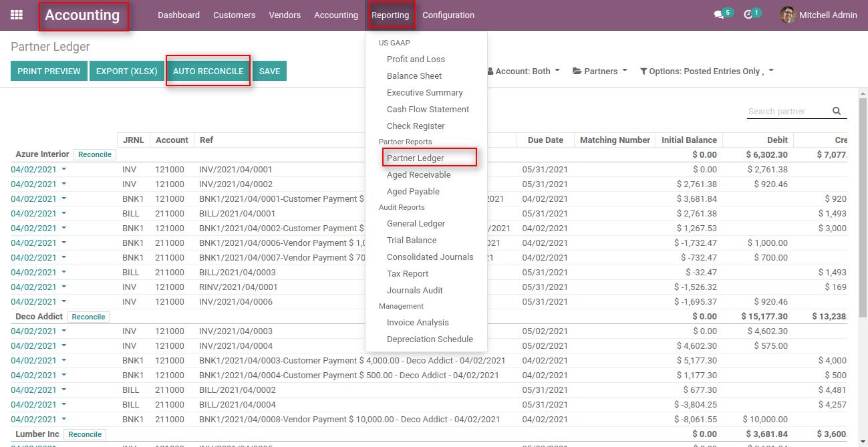868x447 pixels.
Task: Open the Dashboard menu
Action: 178,15
